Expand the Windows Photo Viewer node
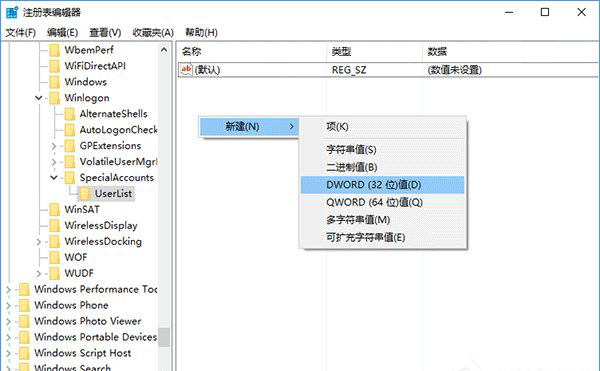The image size is (600, 371). point(8,321)
